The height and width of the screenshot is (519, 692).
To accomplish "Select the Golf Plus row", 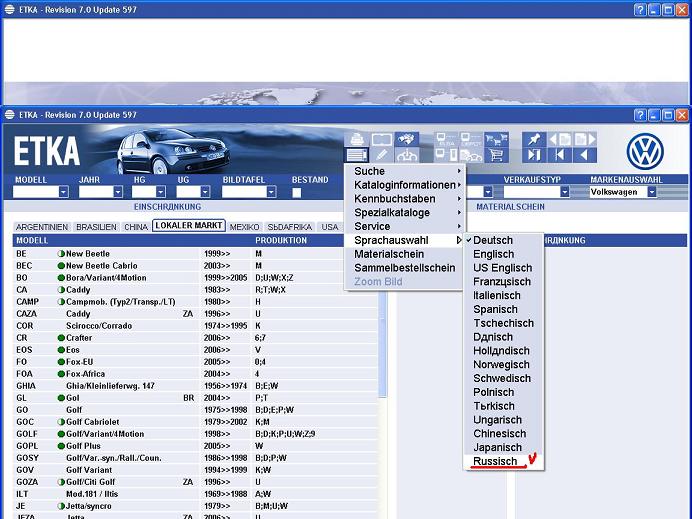I will (x=196, y=446).
